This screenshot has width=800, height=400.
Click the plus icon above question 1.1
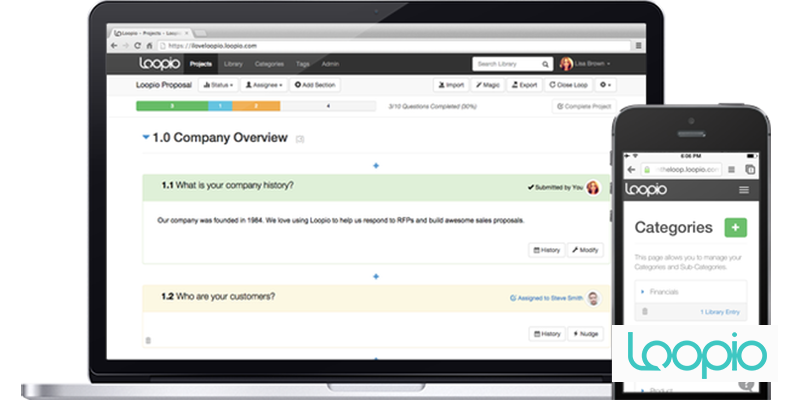coord(376,165)
